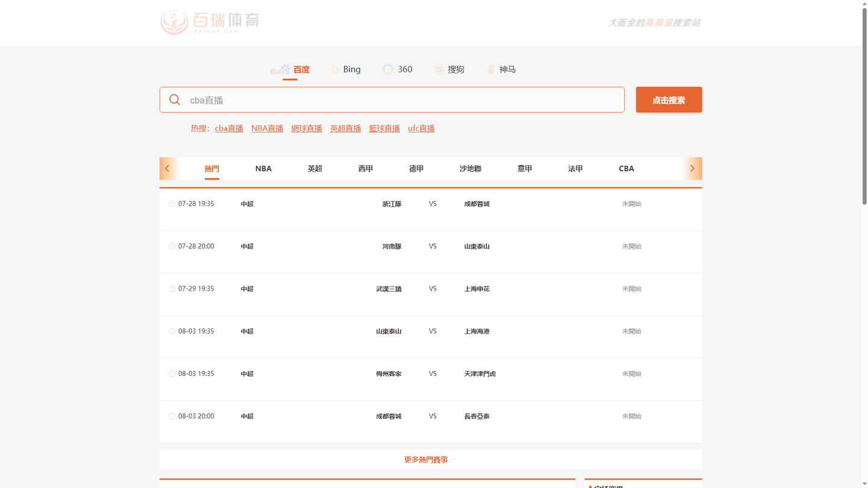The image size is (868, 488).
Task: Click the page vertical scrollbar thumb
Action: pyautogui.click(x=864, y=105)
